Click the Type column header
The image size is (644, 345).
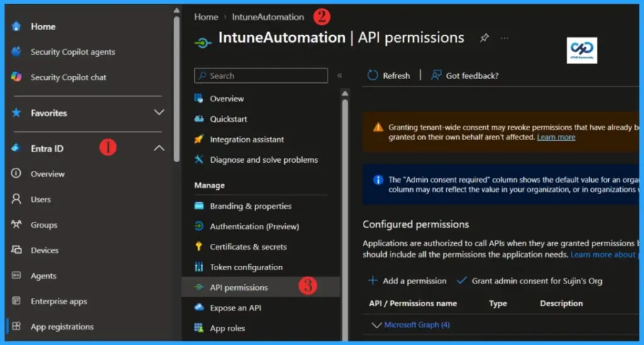[x=498, y=303]
